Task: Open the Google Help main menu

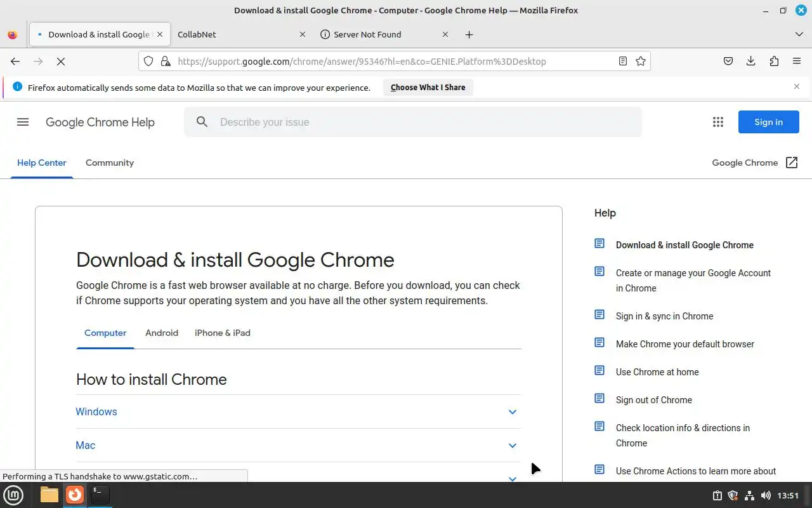Action: tap(23, 122)
